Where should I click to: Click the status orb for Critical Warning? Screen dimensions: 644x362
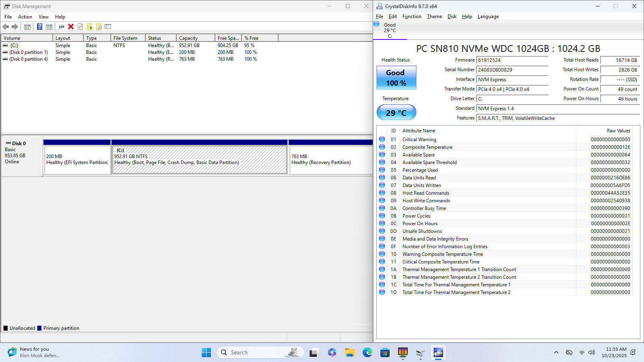coord(382,139)
